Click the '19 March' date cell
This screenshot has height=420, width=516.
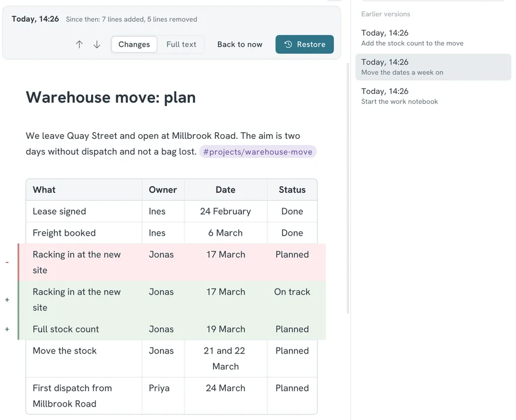225,329
